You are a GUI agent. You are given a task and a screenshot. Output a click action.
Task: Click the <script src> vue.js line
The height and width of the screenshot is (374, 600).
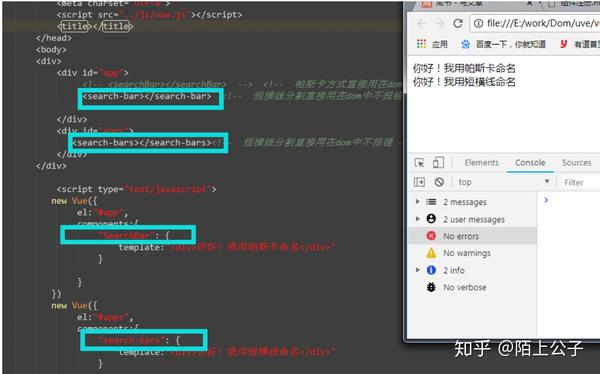point(149,15)
